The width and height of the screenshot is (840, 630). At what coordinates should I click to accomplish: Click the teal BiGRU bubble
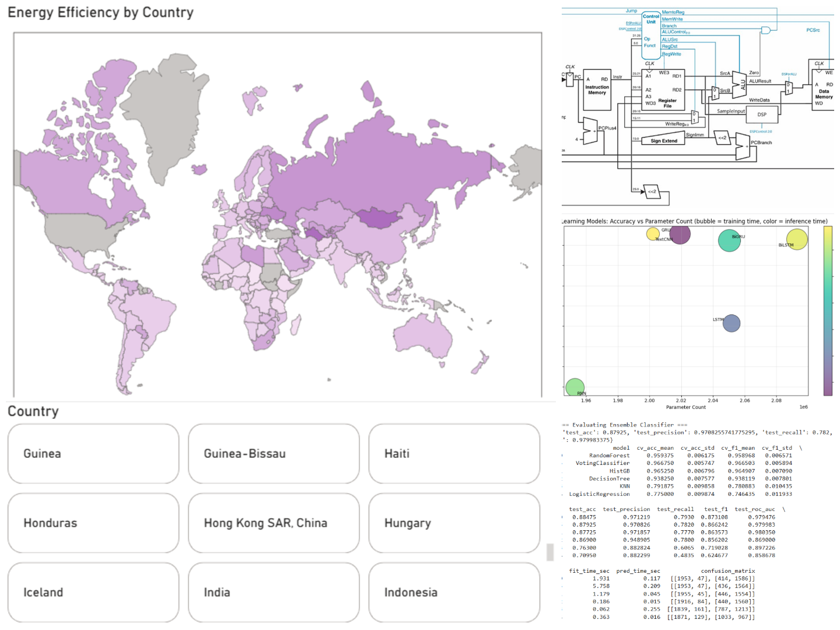[x=729, y=240]
